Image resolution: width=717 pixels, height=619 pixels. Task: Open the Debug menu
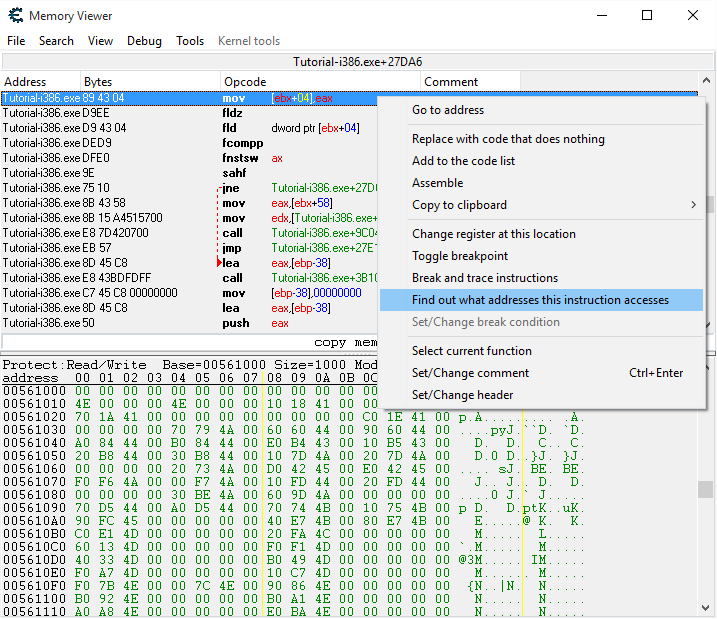pos(144,41)
